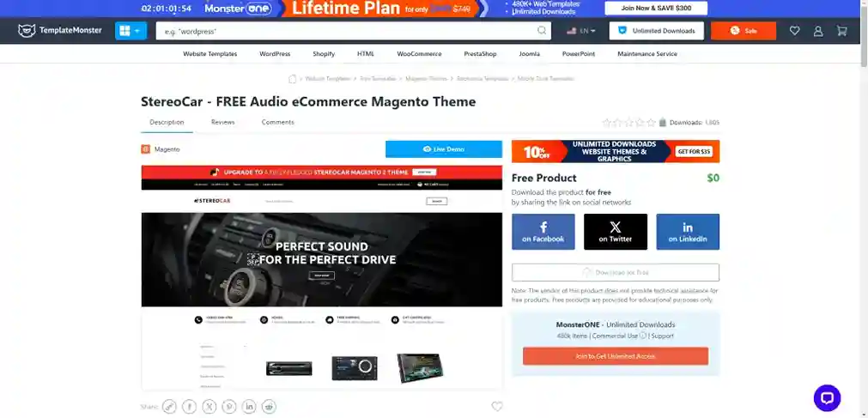Share on LinkedIn to download
Image resolution: width=868 pixels, height=418 pixels.
click(x=688, y=232)
